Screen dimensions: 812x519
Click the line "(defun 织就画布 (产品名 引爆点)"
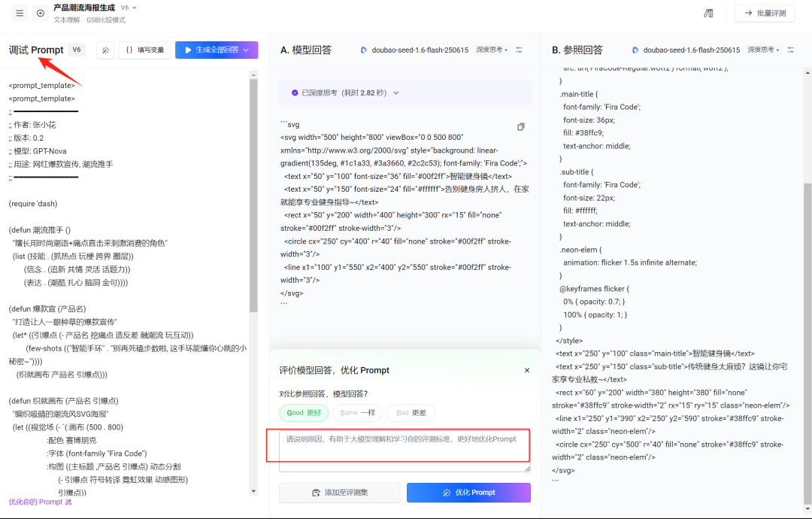click(x=63, y=401)
